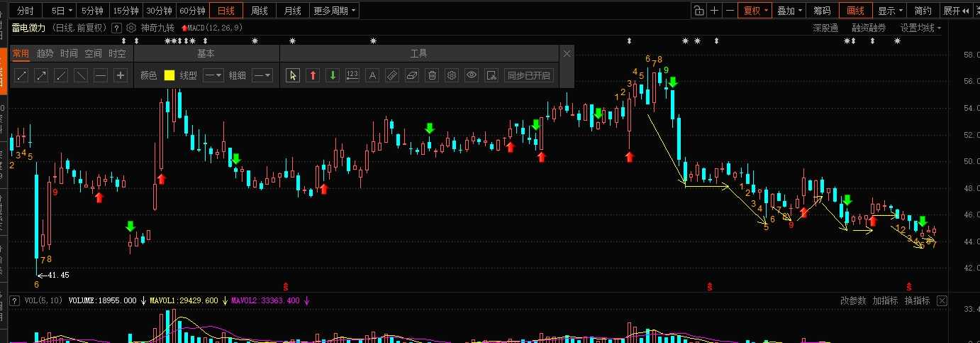Click the MACD(12,26,9) indicator label
The width and height of the screenshot is (980, 343).
[x=215, y=28]
